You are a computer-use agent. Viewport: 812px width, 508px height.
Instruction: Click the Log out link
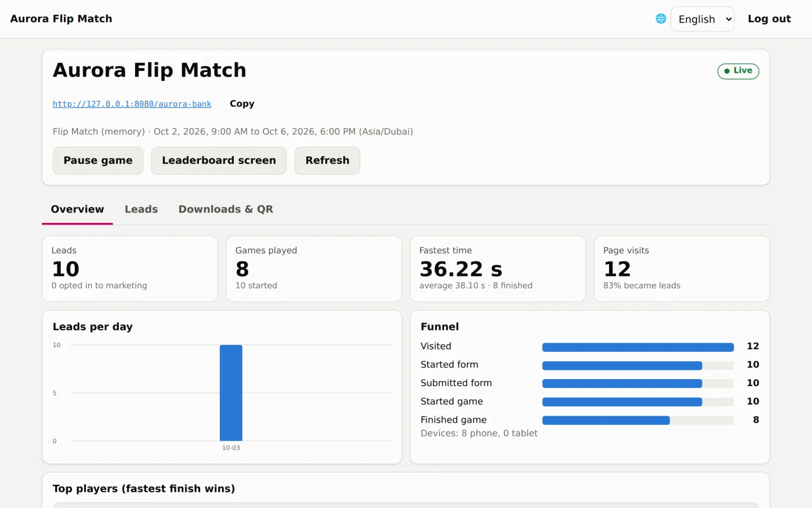[x=769, y=19]
